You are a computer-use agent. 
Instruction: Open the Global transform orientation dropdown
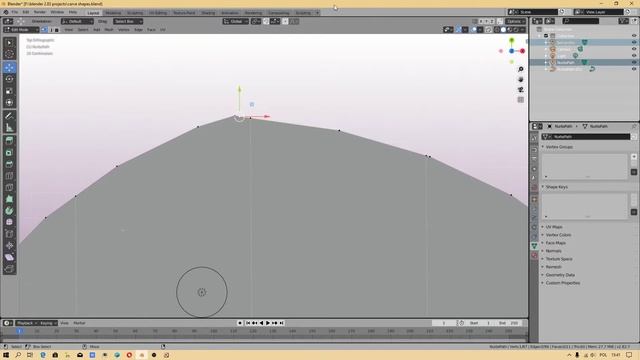236,21
